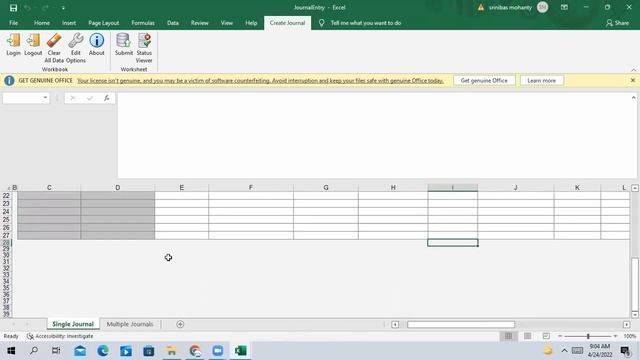Screen dimensions: 640x360
Task: Select column C header
Action: (x=49, y=187)
